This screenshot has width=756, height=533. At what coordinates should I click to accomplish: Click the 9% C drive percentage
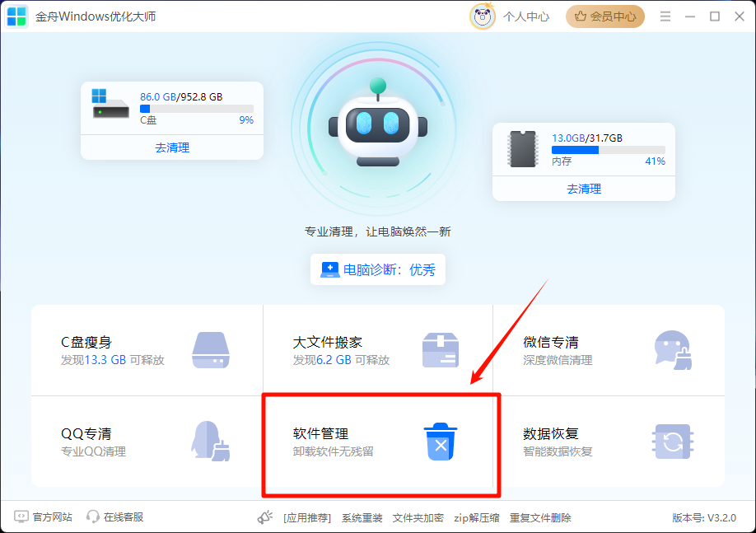(246, 120)
